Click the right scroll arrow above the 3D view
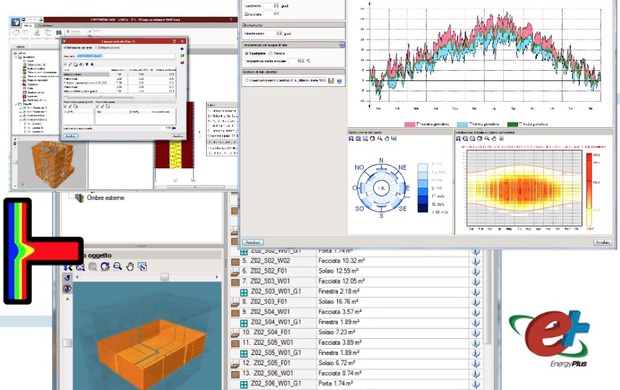The image size is (620, 390). (216, 277)
